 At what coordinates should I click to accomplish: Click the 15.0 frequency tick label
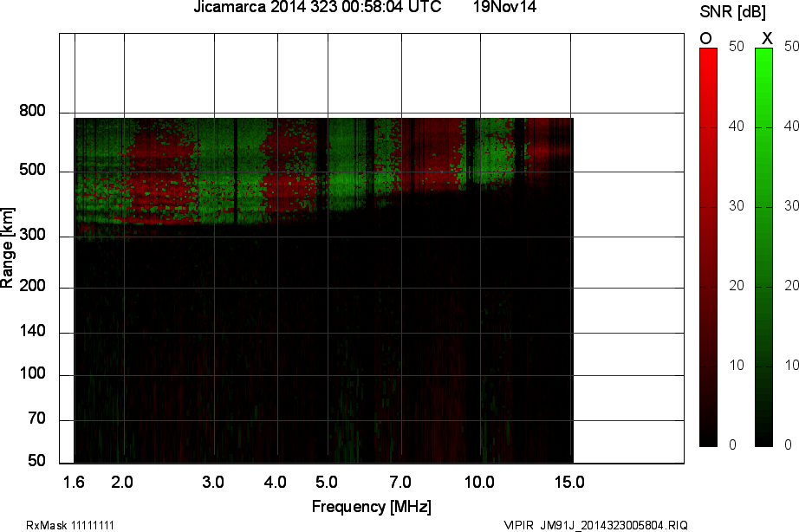click(x=569, y=482)
